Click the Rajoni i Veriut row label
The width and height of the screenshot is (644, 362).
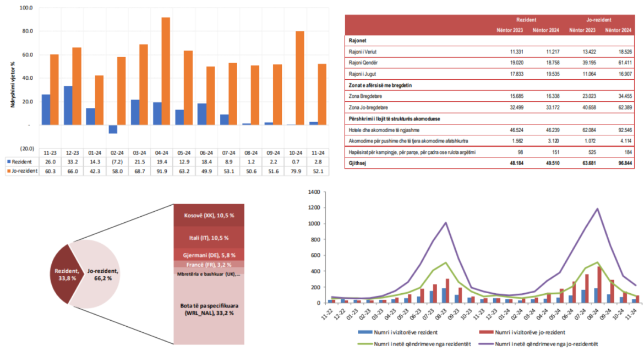coord(363,51)
